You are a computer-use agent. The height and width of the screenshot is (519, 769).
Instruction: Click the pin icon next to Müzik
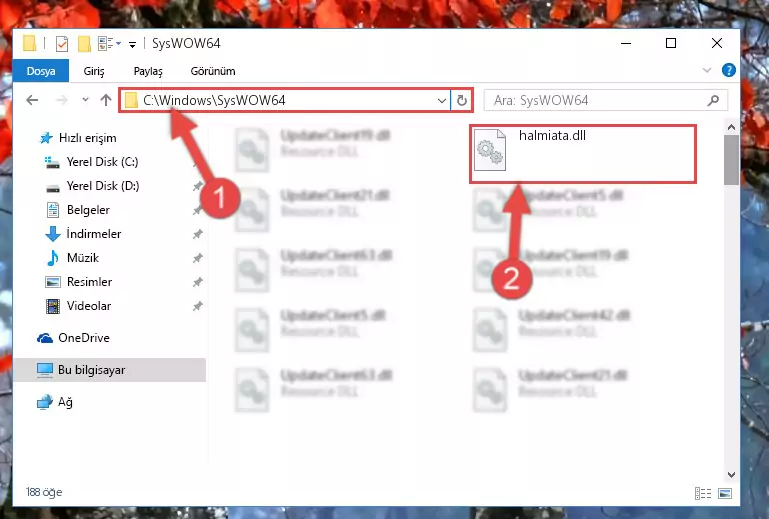tap(198, 259)
